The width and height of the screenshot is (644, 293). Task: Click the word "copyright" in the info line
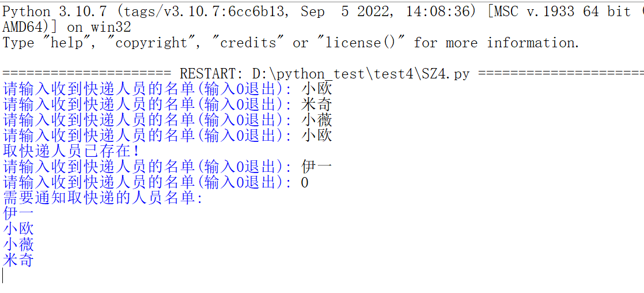[x=151, y=43]
